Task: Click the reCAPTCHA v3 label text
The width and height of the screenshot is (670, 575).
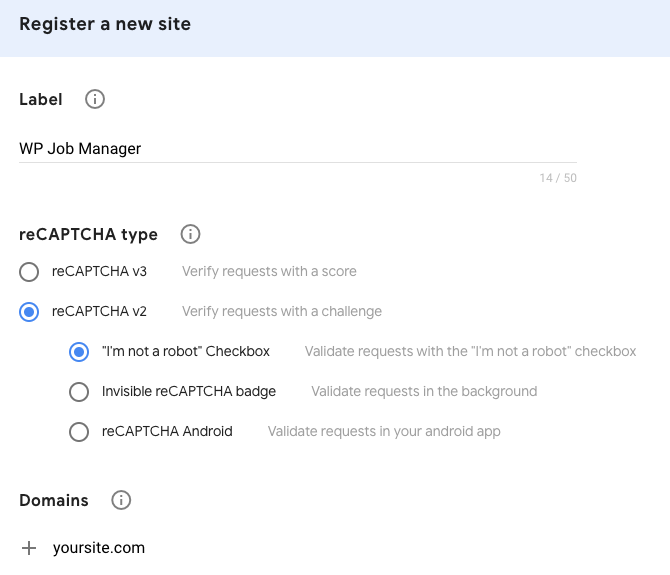Action: click(99, 271)
